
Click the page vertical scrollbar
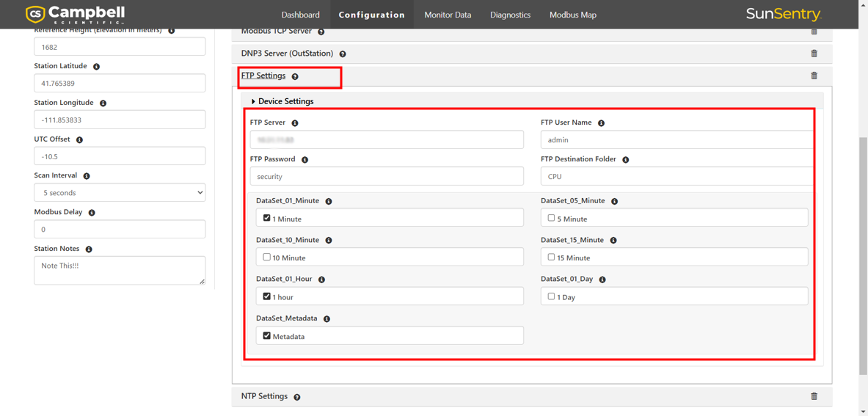click(x=863, y=257)
